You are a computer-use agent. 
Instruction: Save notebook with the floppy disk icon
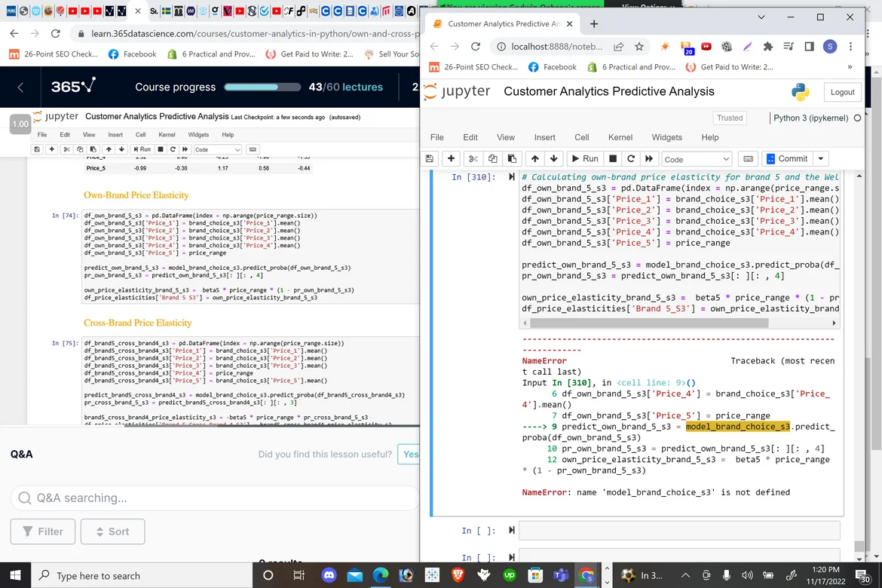point(430,159)
